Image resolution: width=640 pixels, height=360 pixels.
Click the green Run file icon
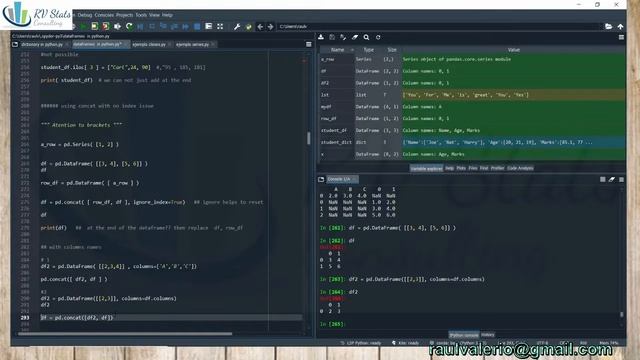tap(83, 27)
